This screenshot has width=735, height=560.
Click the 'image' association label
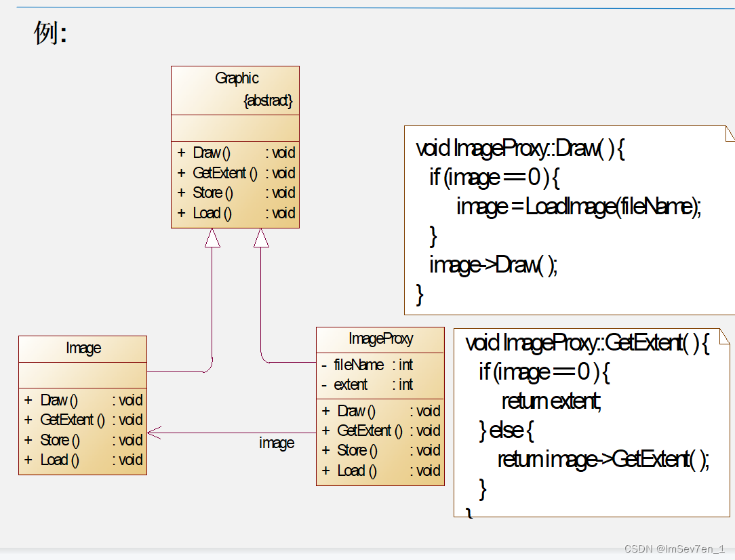coord(277,443)
